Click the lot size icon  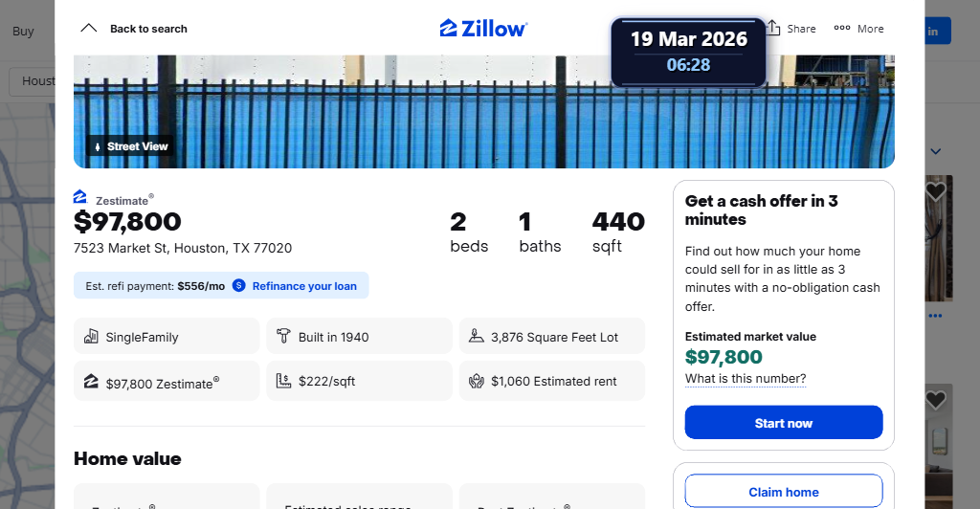[x=477, y=337]
